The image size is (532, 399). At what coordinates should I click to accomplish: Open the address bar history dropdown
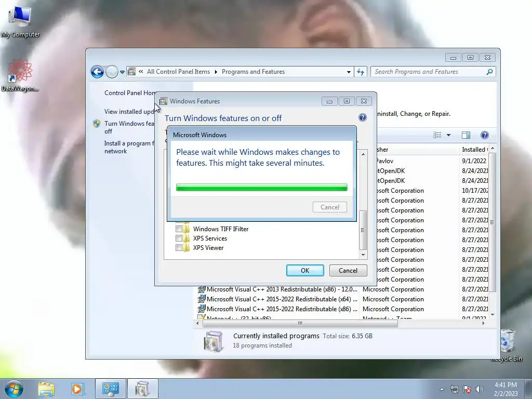[349, 72]
